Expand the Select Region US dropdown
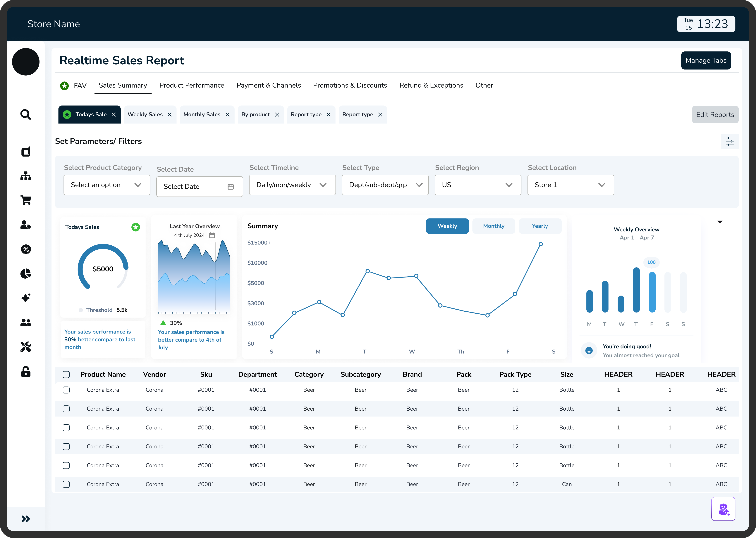Viewport: 756px width, 538px height. pos(477,185)
